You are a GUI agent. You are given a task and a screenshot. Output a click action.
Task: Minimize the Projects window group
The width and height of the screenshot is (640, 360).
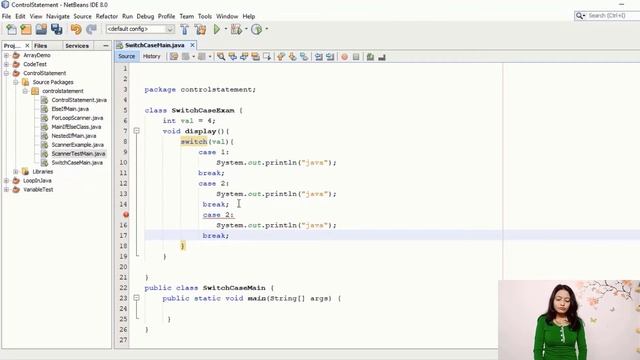click(x=106, y=46)
